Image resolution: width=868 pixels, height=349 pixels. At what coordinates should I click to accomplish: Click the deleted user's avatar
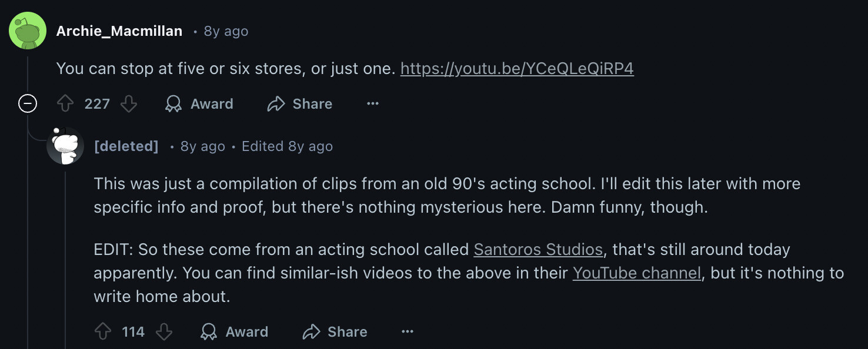click(65, 146)
